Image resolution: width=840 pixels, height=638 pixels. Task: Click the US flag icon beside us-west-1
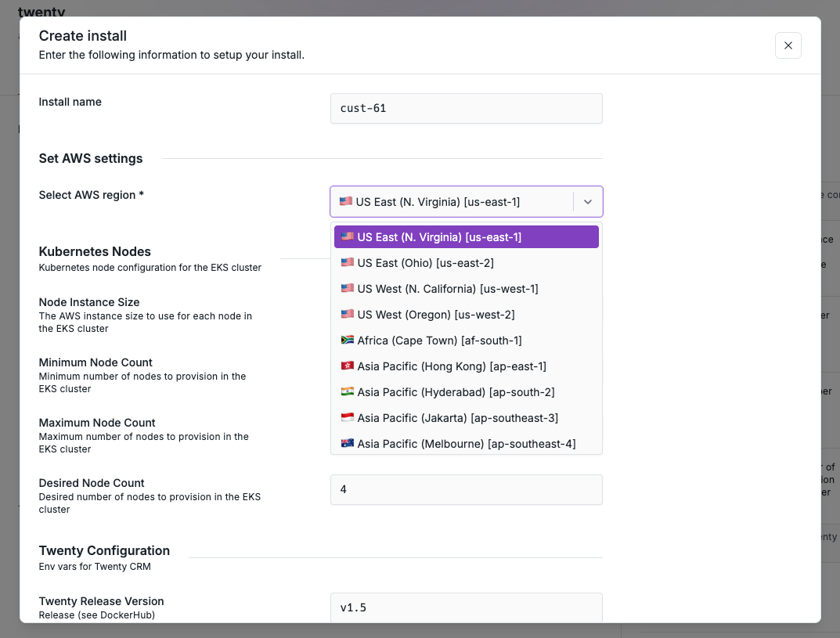(347, 288)
